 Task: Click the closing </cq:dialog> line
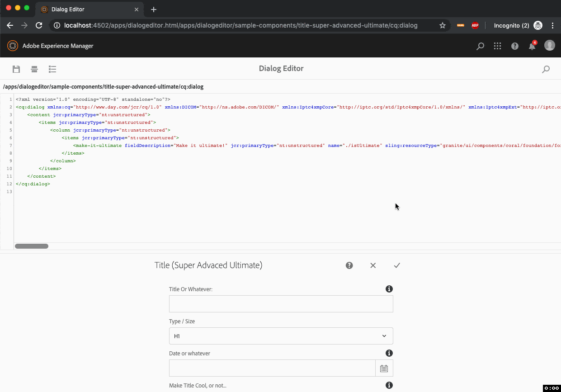click(x=33, y=184)
